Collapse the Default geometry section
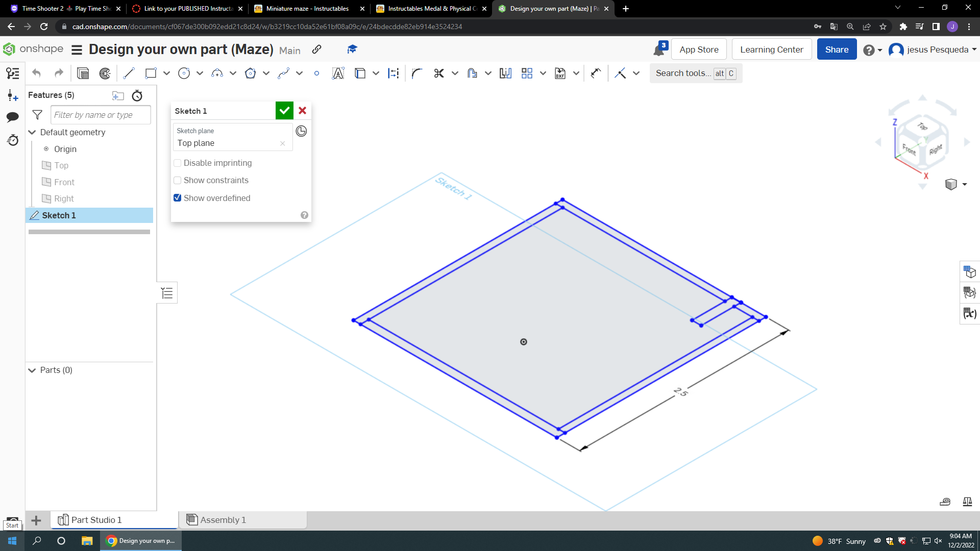This screenshot has width=980, height=551. click(x=32, y=132)
